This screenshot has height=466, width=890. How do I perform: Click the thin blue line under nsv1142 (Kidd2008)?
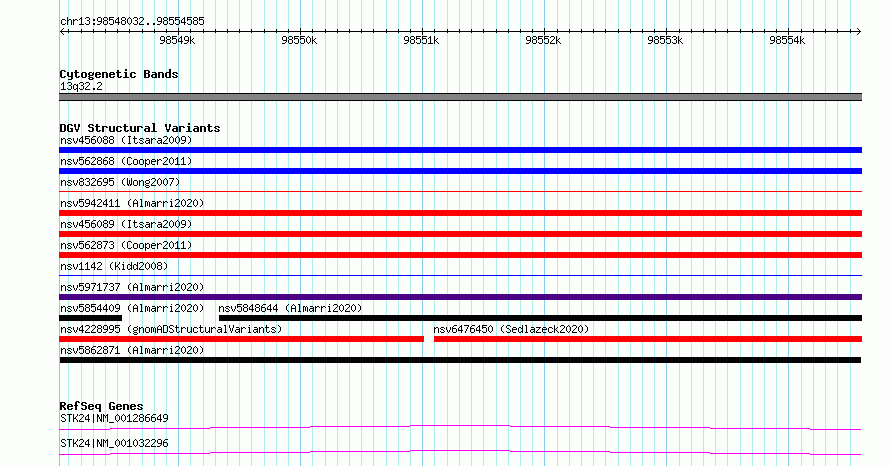(x=460, y=276)
